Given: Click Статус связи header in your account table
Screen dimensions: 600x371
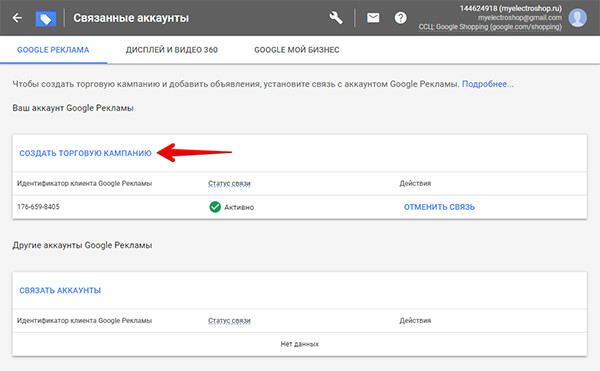Looking at the screenshot, I should [229, 184].
